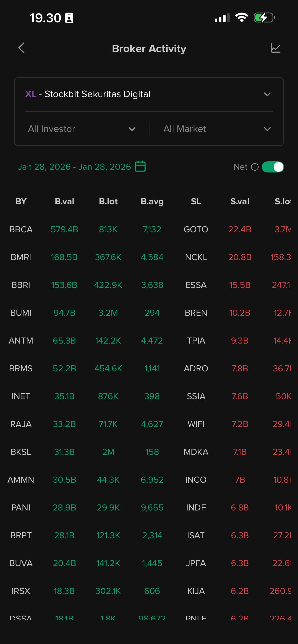
Task: Sort by the B.val column header
Action: (x=64, y=201)
